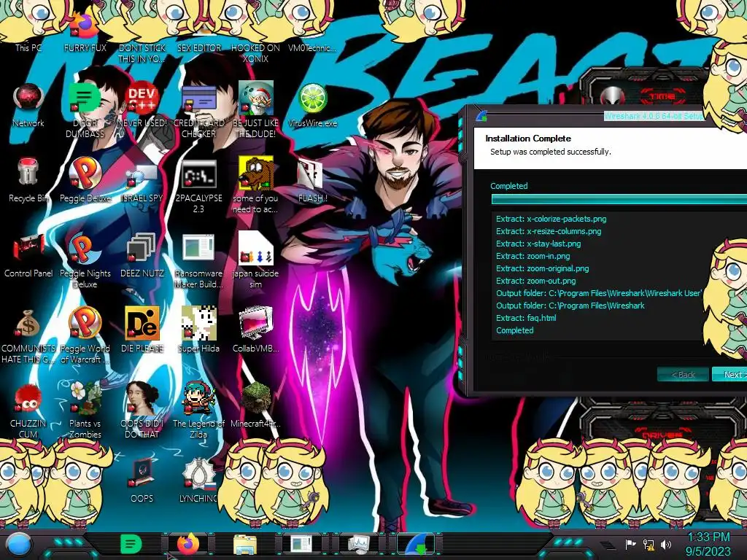Open the taskbar clock showing 1:33 PM
Screen dimensions: 747x560
708,544
